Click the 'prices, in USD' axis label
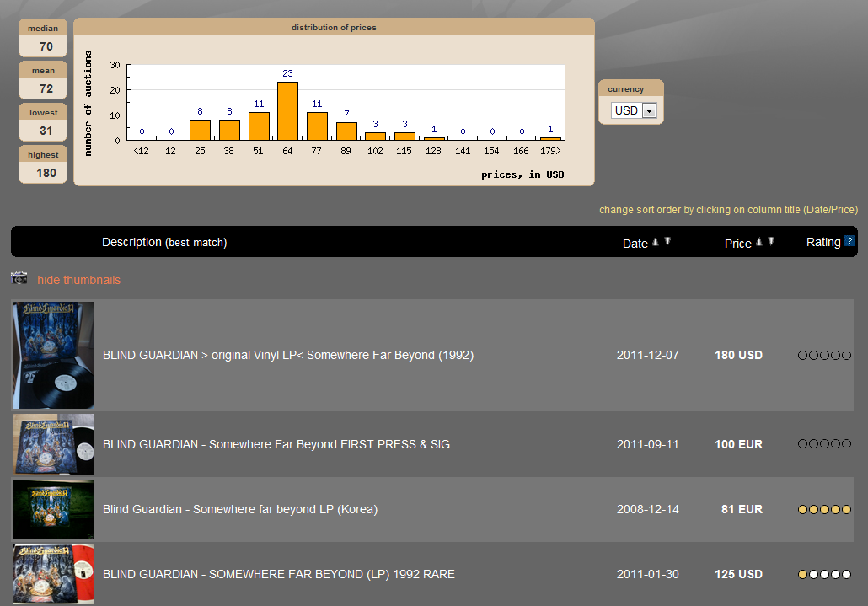The height and width of the screenshot is (606, 868). tap(522, 174)
